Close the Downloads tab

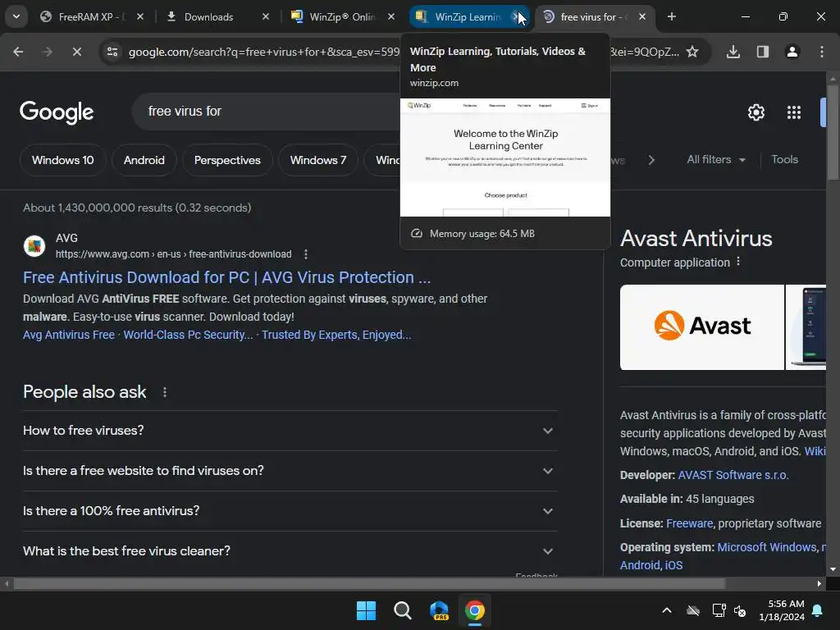pyautogui.click(x=265, y=17)
